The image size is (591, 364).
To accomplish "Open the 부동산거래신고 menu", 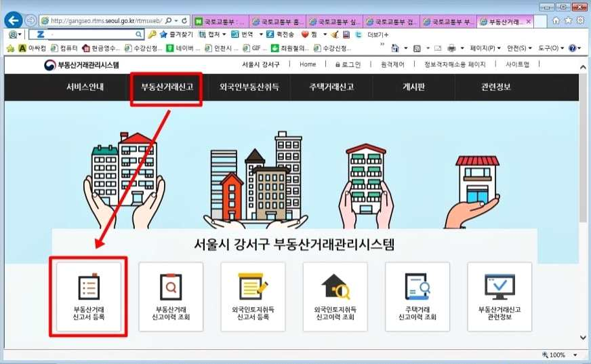I will coord(167,87).
